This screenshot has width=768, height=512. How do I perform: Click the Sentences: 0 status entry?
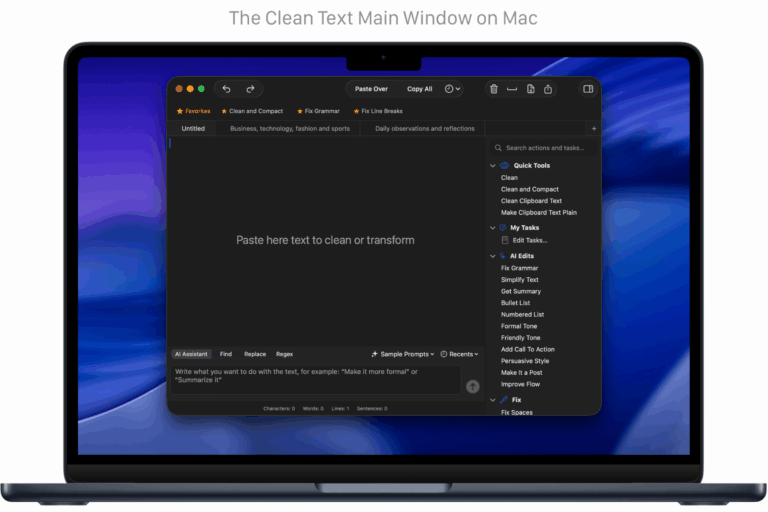coord(372,409)
